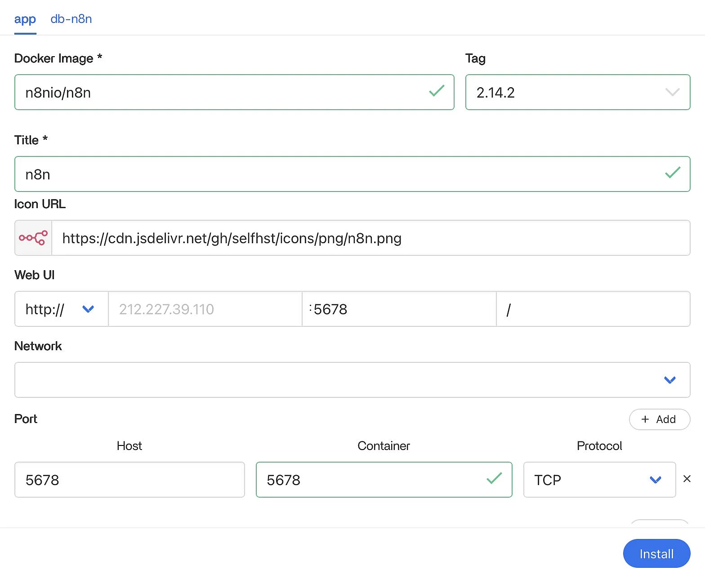
Task: Edit the Host port field 5678
Action: click(x=129, y=480)
